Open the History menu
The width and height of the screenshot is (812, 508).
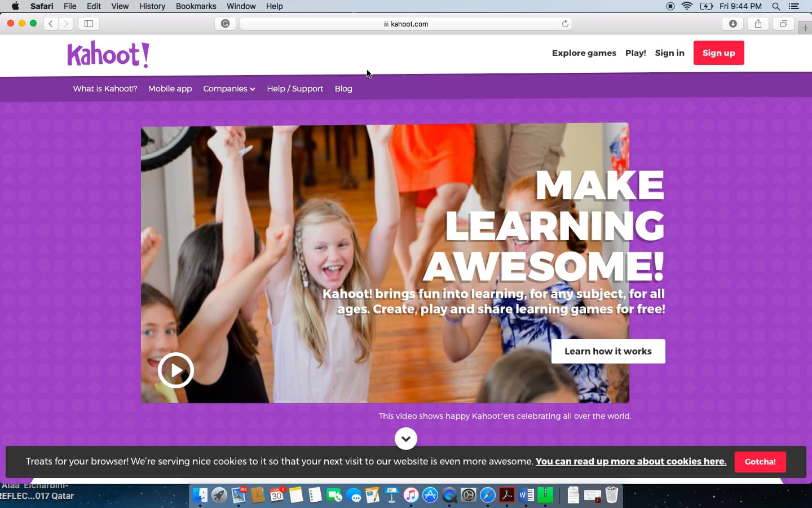152,6
